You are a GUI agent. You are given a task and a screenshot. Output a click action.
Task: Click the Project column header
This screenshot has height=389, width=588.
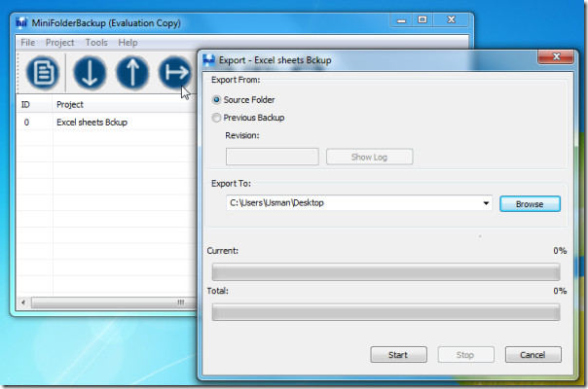pyautogui.click(x=125, y=105)
